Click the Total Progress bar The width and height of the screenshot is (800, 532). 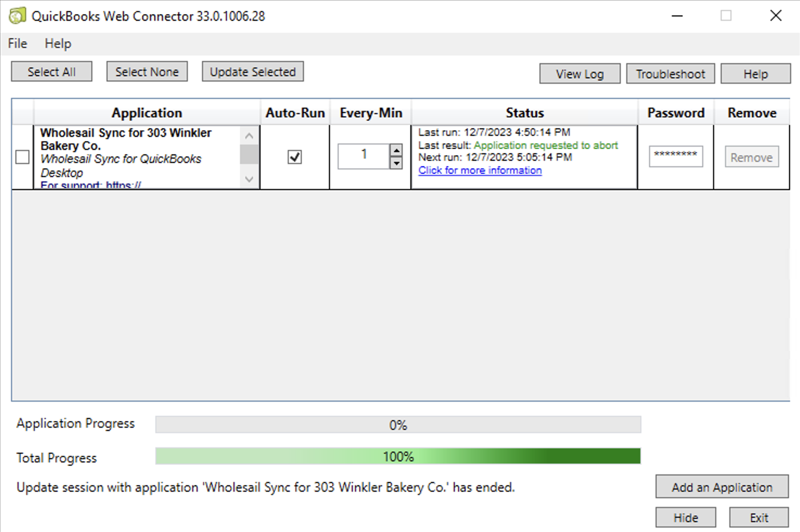[x=398, y=457]
